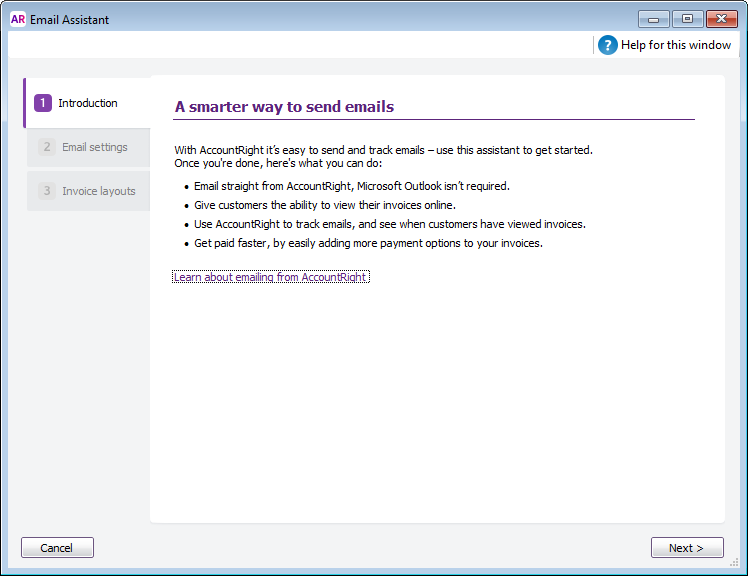748x576 pixels.
Task: Click the resize grip in window corner
Action: [x=738, y=567]
